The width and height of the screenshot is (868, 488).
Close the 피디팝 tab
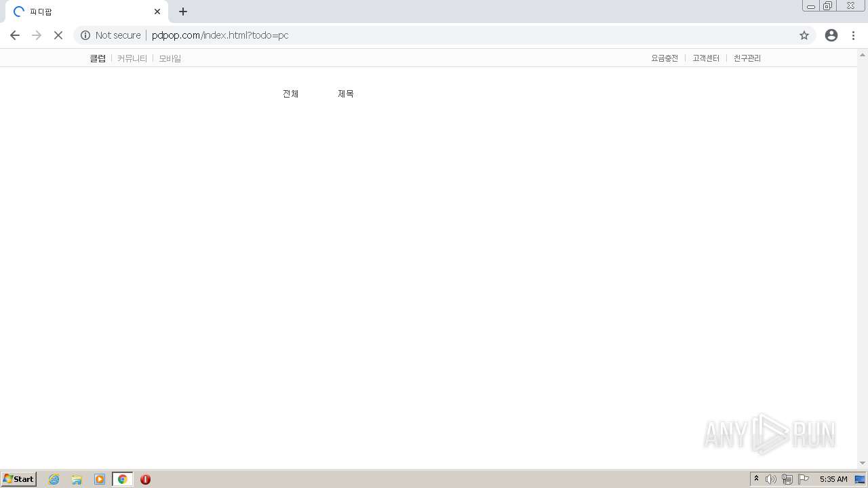click(157, 12)
